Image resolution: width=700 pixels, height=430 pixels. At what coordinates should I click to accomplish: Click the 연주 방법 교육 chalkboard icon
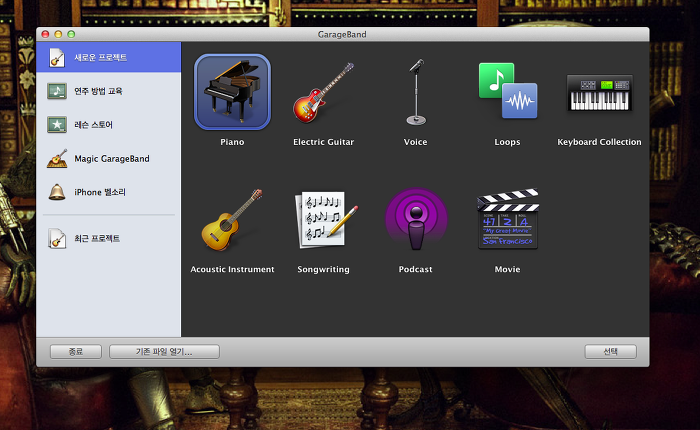coord(57,91)
